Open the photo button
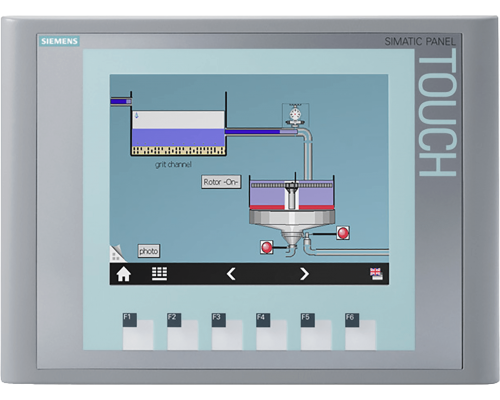 point(149,251)
